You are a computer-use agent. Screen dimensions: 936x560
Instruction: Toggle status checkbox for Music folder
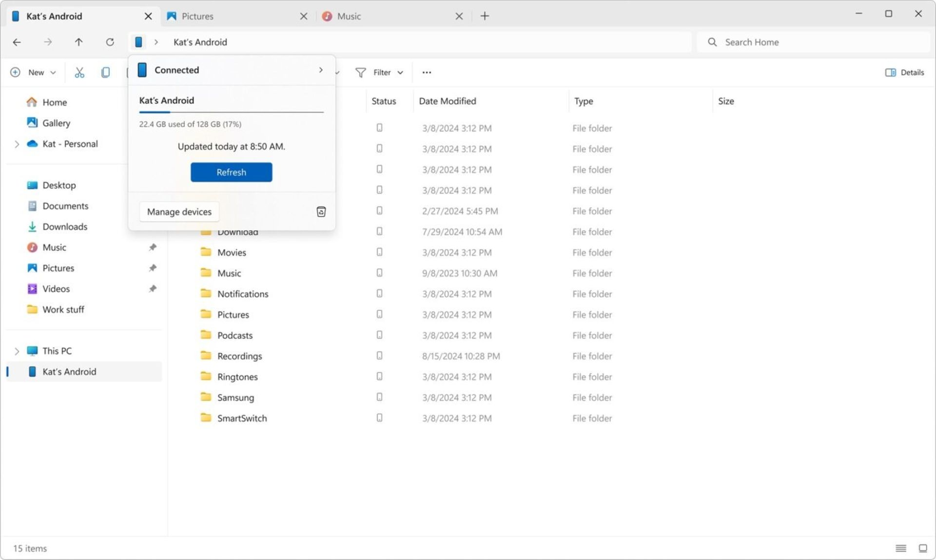pos(379,273)
